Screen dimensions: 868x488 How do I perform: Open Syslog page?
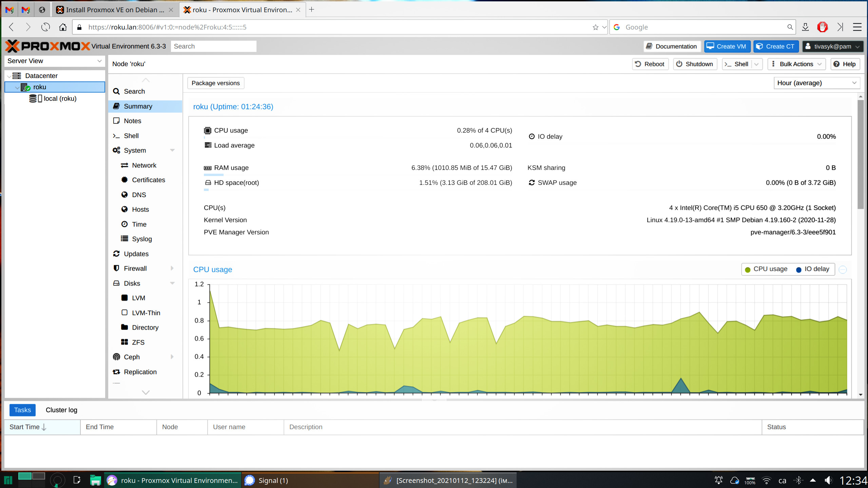click(145, 239)
